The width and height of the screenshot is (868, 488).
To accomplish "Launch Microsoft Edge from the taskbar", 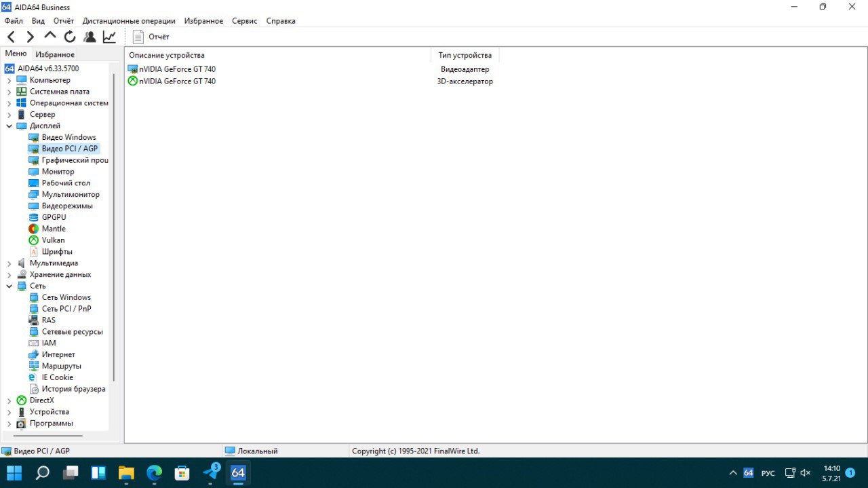I will coord(155,472).
